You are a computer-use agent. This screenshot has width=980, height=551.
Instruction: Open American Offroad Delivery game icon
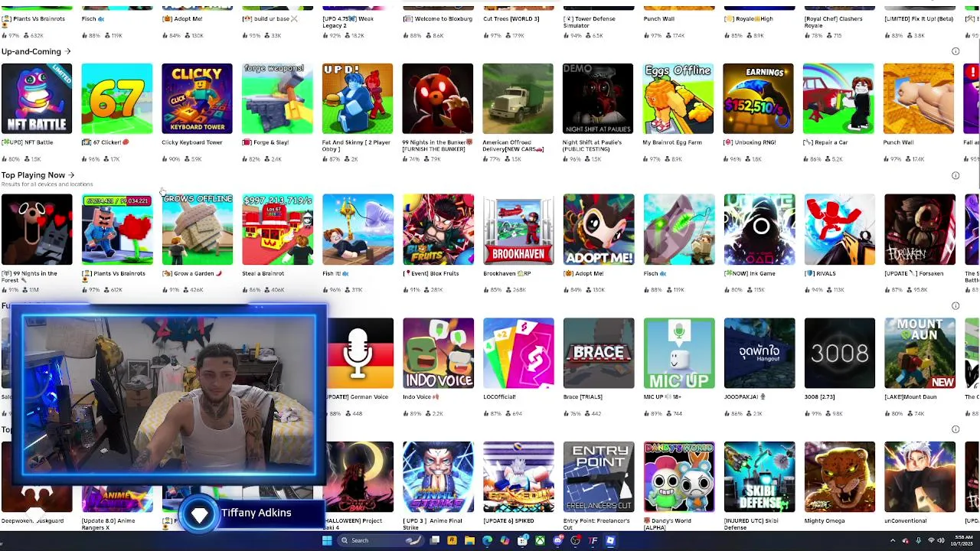pos(518,99)
